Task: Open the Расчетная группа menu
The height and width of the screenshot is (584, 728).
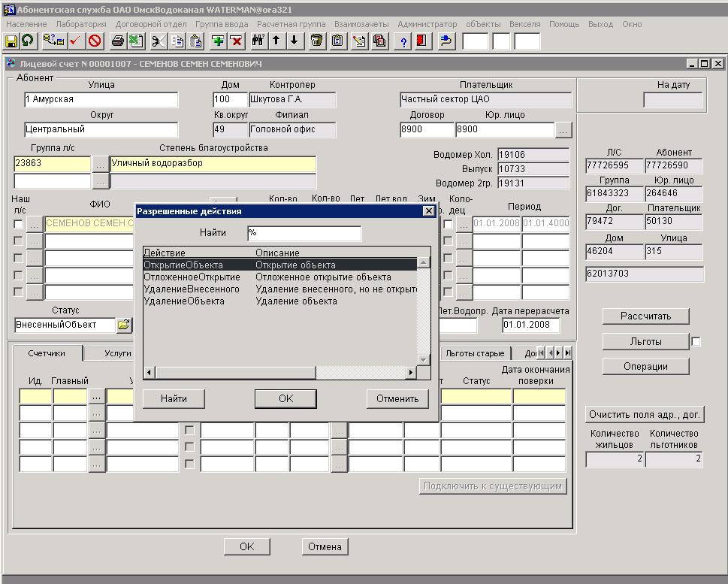Action: (x=291, y=24)
